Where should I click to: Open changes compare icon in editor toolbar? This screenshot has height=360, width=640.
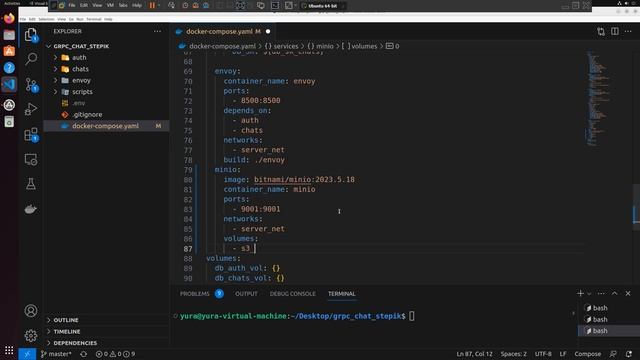click(601, 31)
